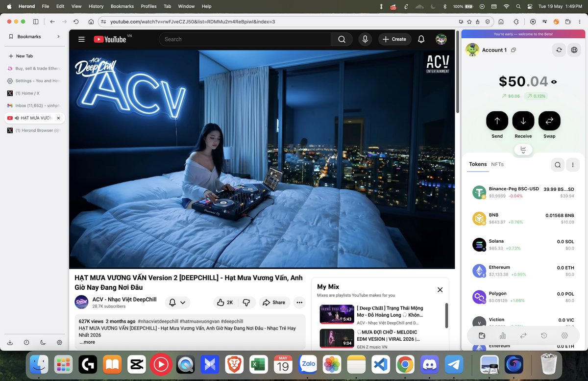Select Tokens tab in wallet
Viewport: 588px width, 381px height.
pos(478,164)
